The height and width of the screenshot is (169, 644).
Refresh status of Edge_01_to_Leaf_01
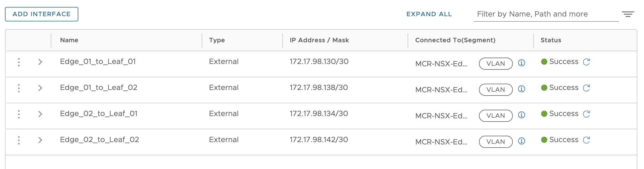point(586,62)
